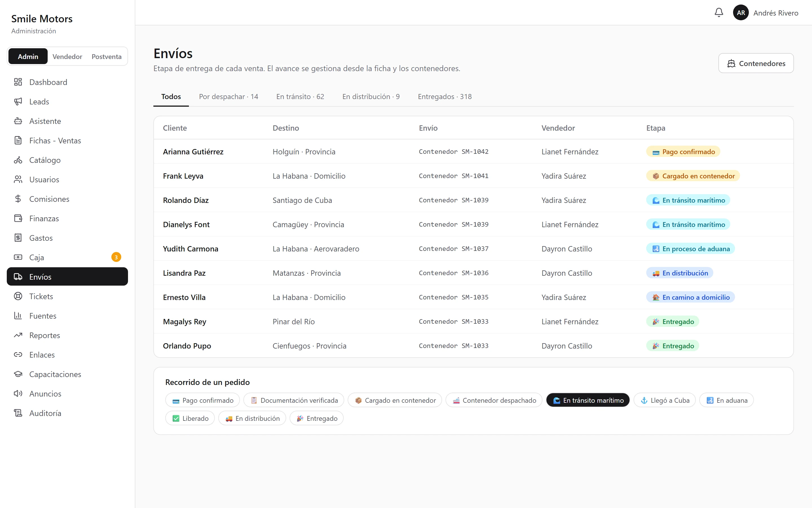
Task: Select the Contenedor despachado step chip
Action: (x=494, y=400)
